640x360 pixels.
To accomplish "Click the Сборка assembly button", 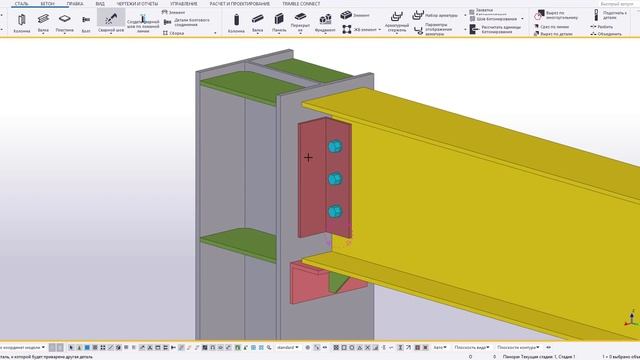I will [x=173, y=33].
